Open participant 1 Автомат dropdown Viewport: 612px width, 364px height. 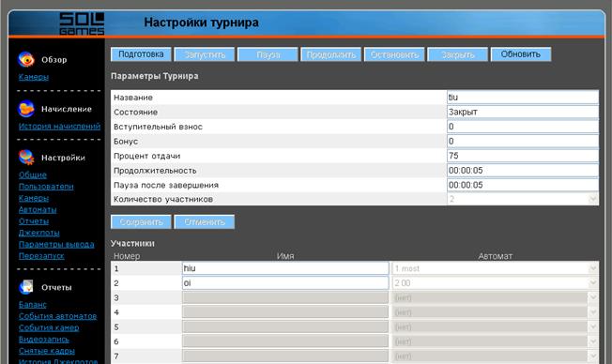(x=495, y=268)
